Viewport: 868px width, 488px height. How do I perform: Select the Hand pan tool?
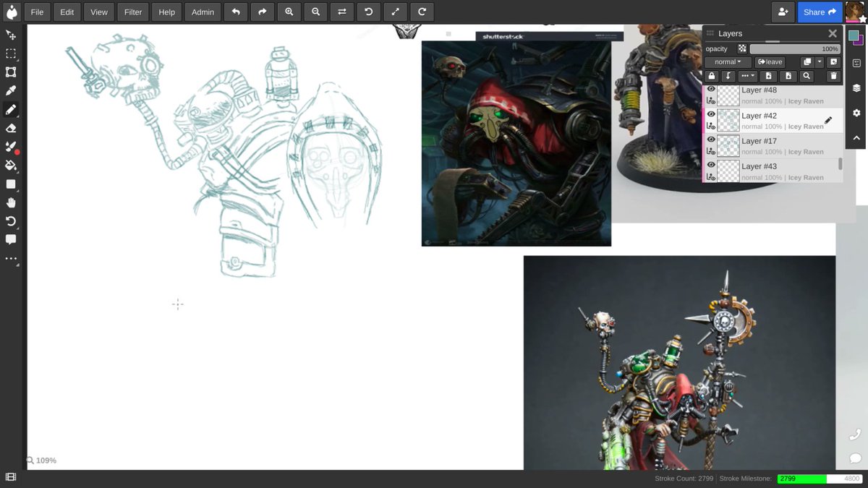click(x=11, y=203)
